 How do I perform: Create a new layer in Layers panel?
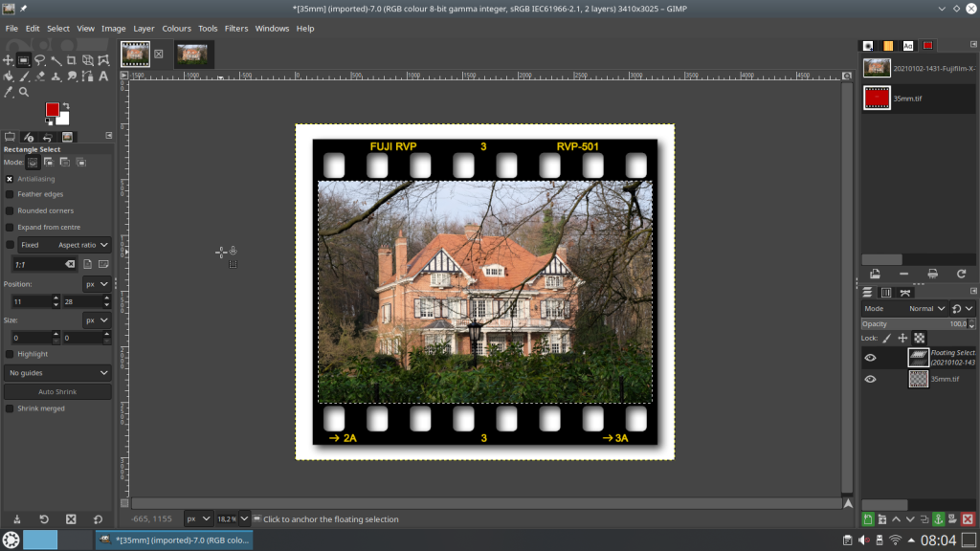868,519
